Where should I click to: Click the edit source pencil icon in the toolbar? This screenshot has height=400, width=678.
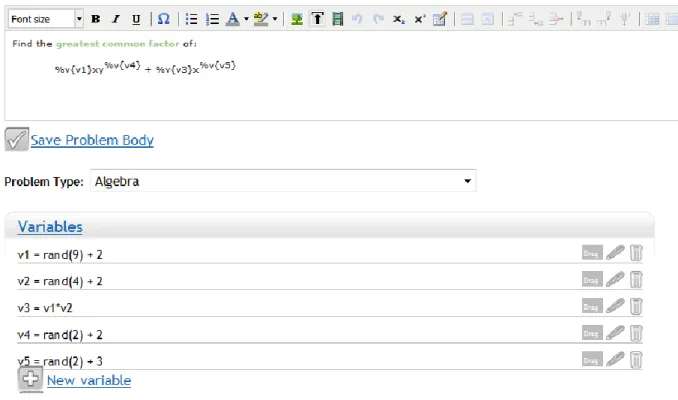[x=440, y=19]
